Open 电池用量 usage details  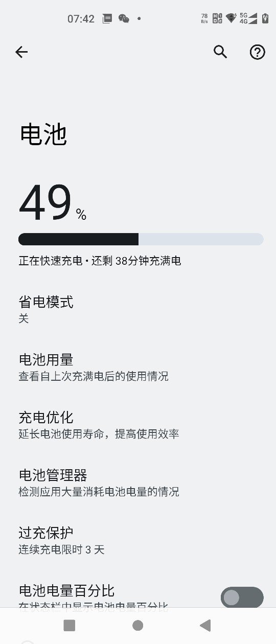[138, 367]
